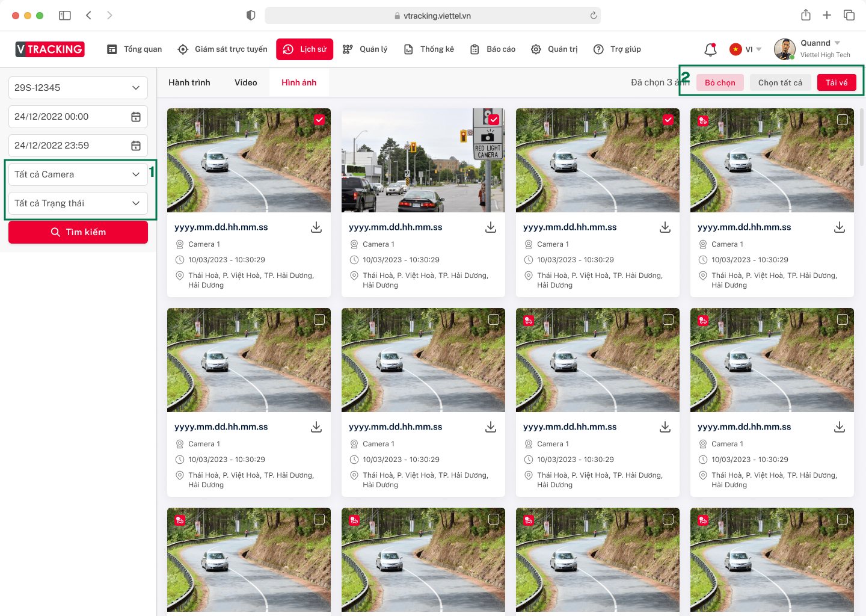Viewport: 866px width, 616px height.
Task: Expand the Tất cả Camera dropdown
Action: [78, 174]
